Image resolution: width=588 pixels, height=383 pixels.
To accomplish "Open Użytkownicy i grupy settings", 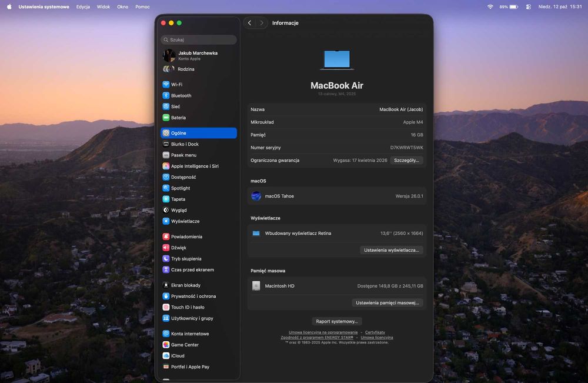I will coord(198,318).
